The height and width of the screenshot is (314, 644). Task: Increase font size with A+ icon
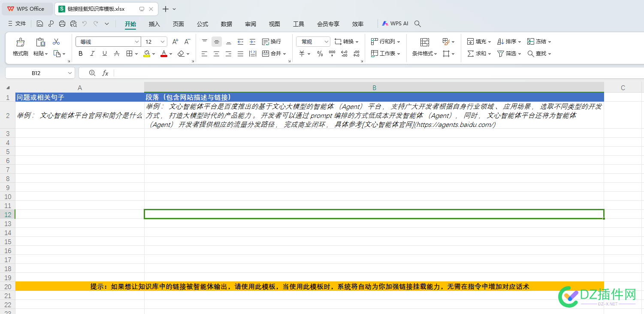coord(175,42)
